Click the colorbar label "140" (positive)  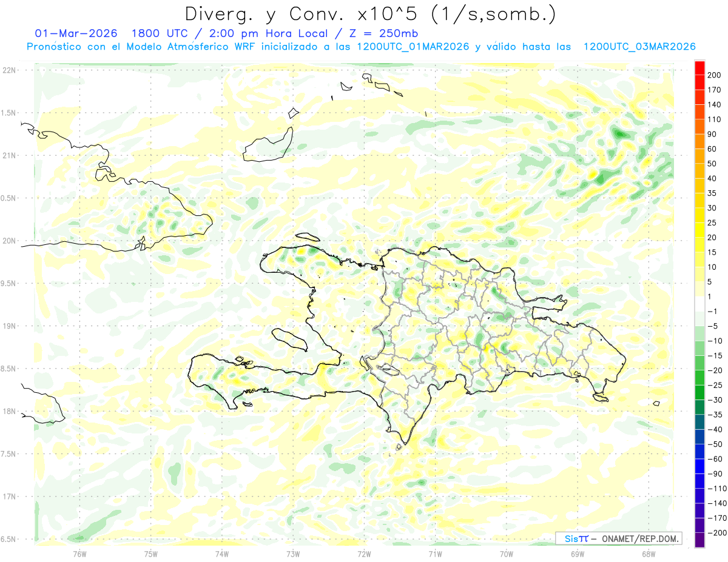click(715, 105)
